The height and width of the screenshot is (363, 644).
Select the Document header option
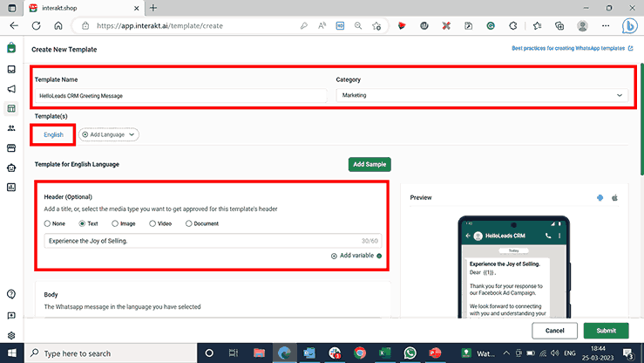[x=202, y=223]
